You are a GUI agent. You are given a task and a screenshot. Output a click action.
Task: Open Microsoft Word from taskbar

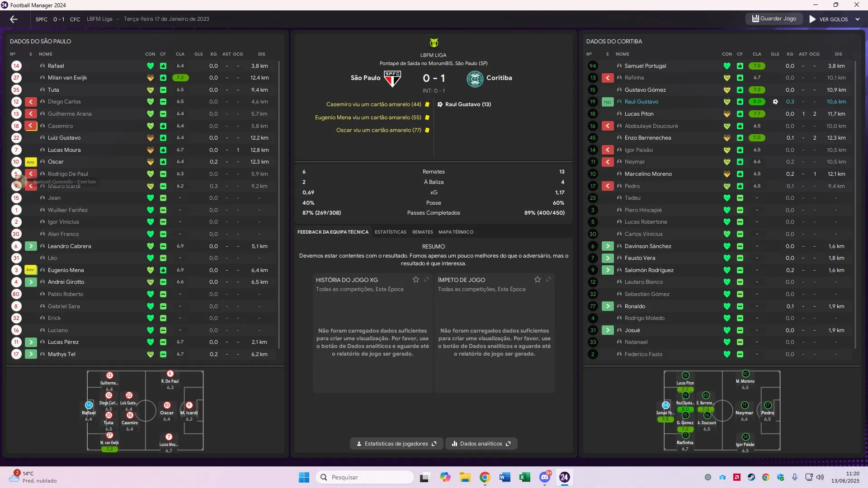tap(505, 477)
